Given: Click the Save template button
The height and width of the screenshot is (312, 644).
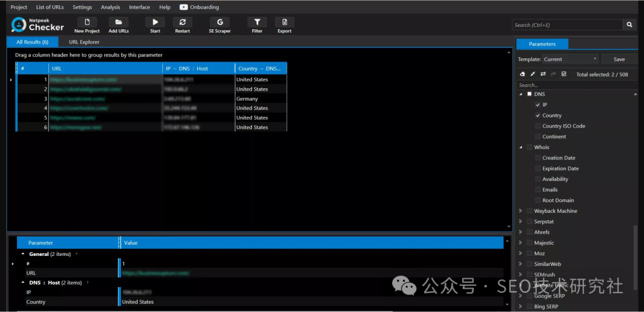Looking at the screenshot, I should [x=619, y=59].
